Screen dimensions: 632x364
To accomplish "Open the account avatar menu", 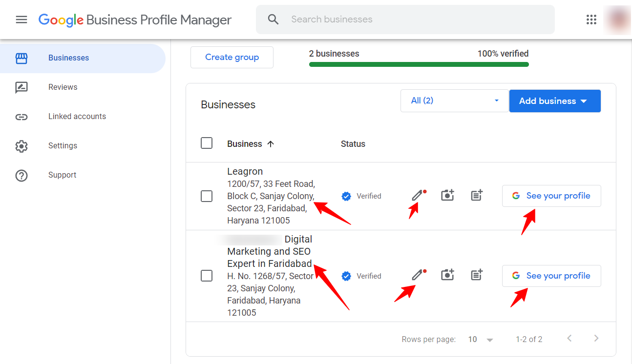I will tap(618, 20).
